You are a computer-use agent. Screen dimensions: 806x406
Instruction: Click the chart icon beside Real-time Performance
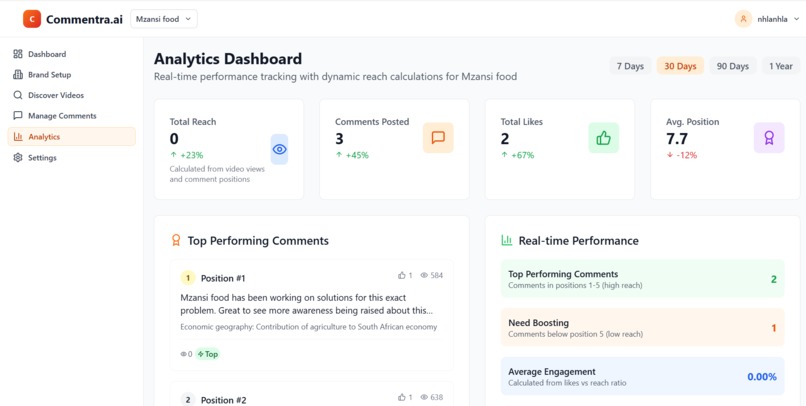point(507,240)
